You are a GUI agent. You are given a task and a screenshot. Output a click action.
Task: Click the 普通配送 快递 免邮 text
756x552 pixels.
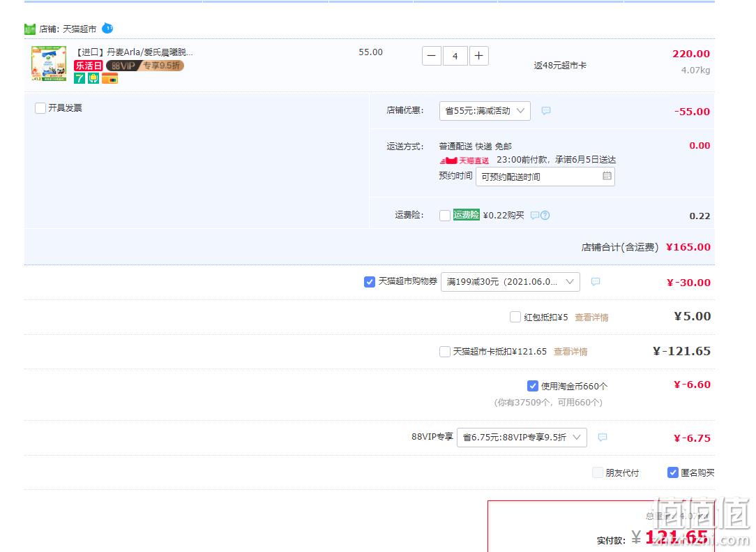[476, 147]
